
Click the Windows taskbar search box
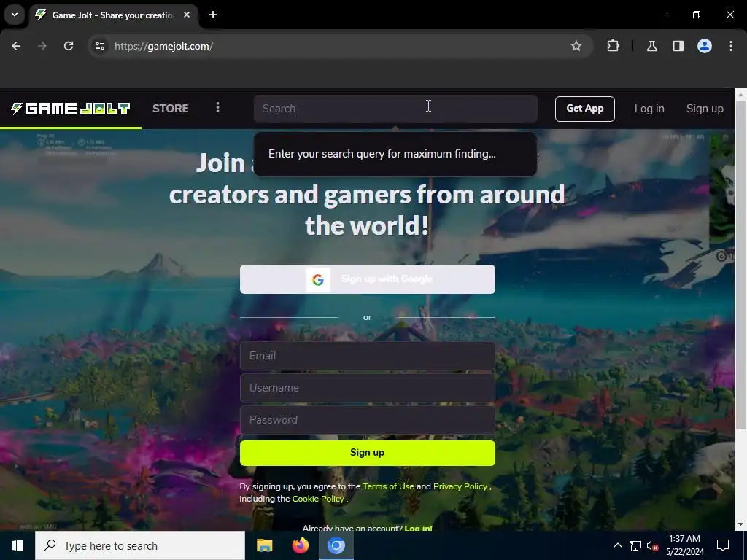pyautogui.click(x=140, y=545)
